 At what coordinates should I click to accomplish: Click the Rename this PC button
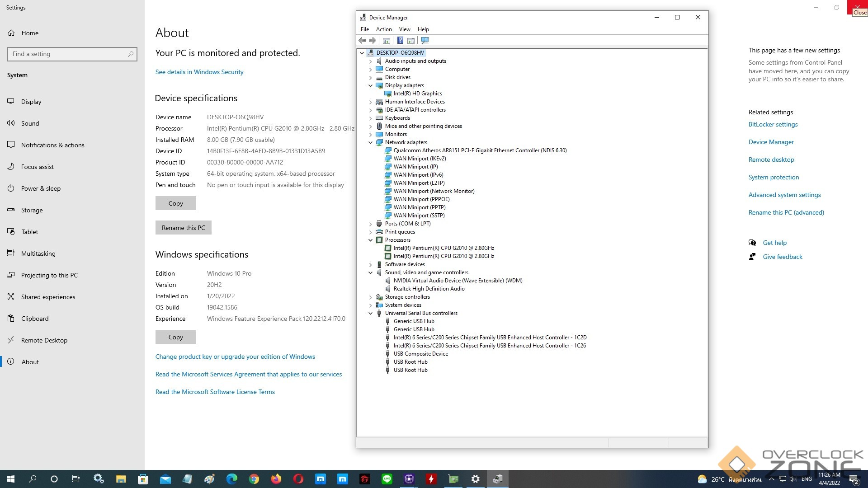(183, 228)
